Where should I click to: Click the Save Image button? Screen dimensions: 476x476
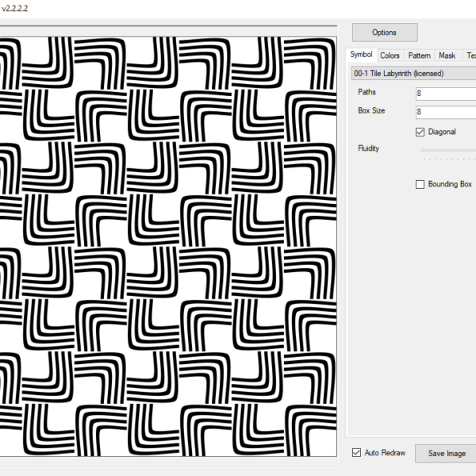pos(446,454)
